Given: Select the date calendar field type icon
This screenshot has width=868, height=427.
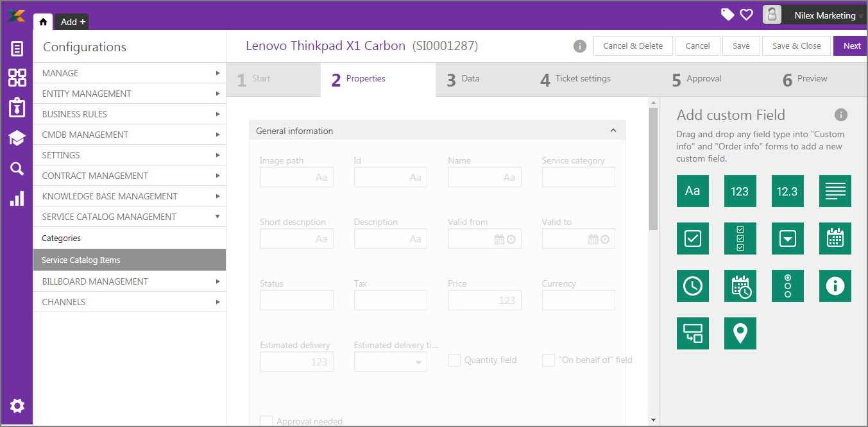Looking at the screenshot, I should (x=835, y=239).
